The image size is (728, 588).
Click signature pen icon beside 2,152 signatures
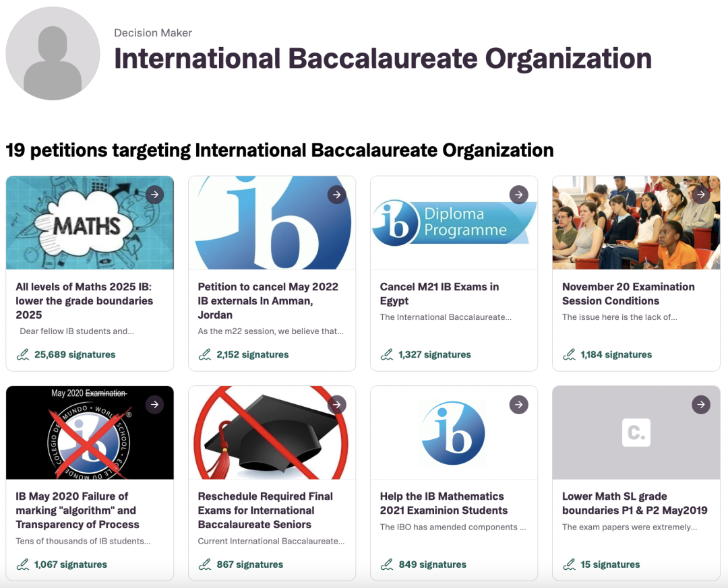(x=205, y=354)
